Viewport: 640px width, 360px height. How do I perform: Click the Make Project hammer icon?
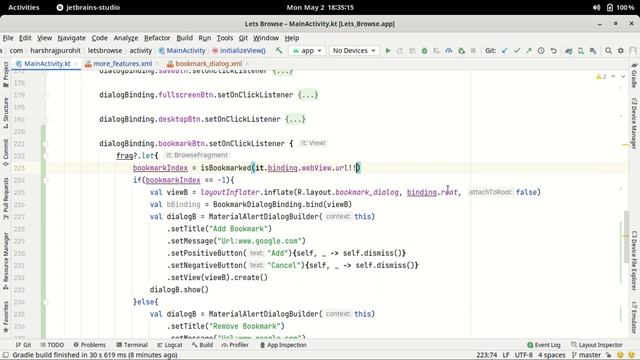(x=279, y=51)
